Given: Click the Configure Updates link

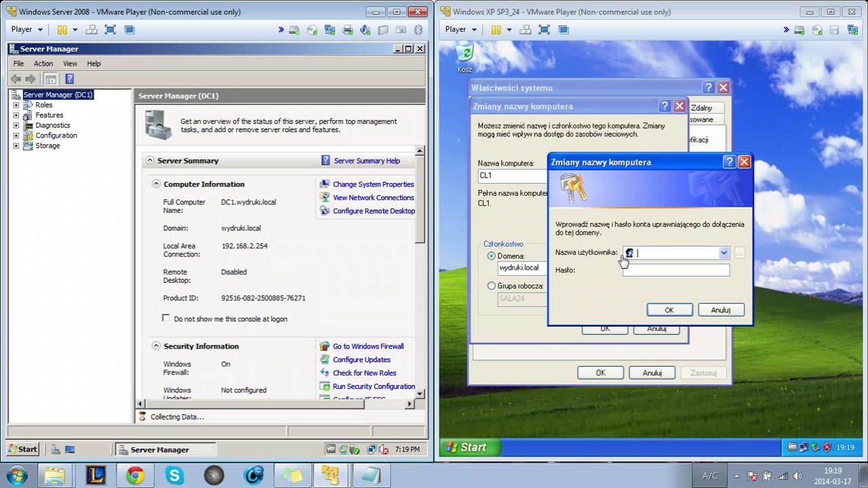Looking at the screenshot, I should click(x=361, y=360).
